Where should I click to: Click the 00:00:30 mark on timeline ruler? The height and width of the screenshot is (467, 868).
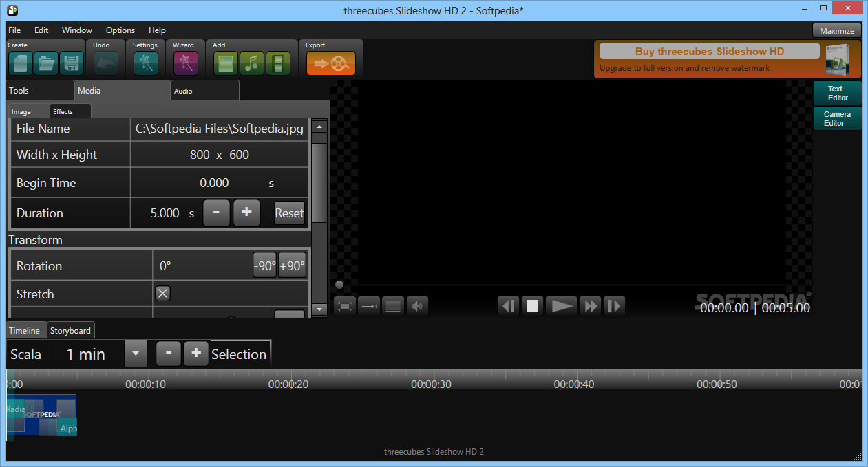pyautogui.click(x=431, y=384)
